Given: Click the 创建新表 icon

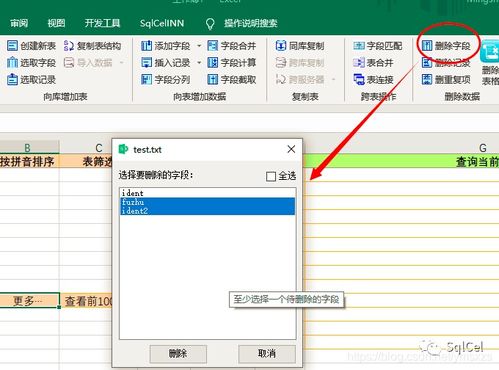Looking at the screenshot, I should coord(12,46).
